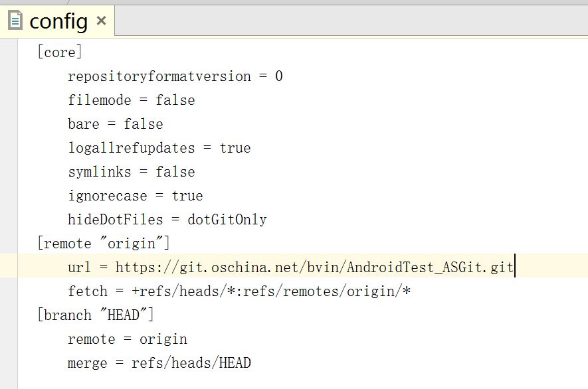Place cursor on [branch "HEAD"] section header

95,315
